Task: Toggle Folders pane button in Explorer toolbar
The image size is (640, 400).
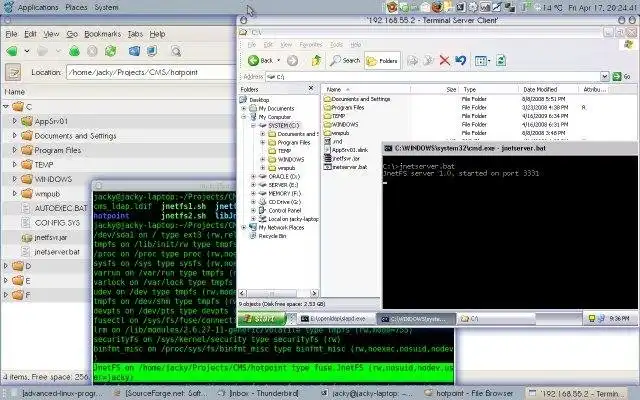Action: coord(382,61)
